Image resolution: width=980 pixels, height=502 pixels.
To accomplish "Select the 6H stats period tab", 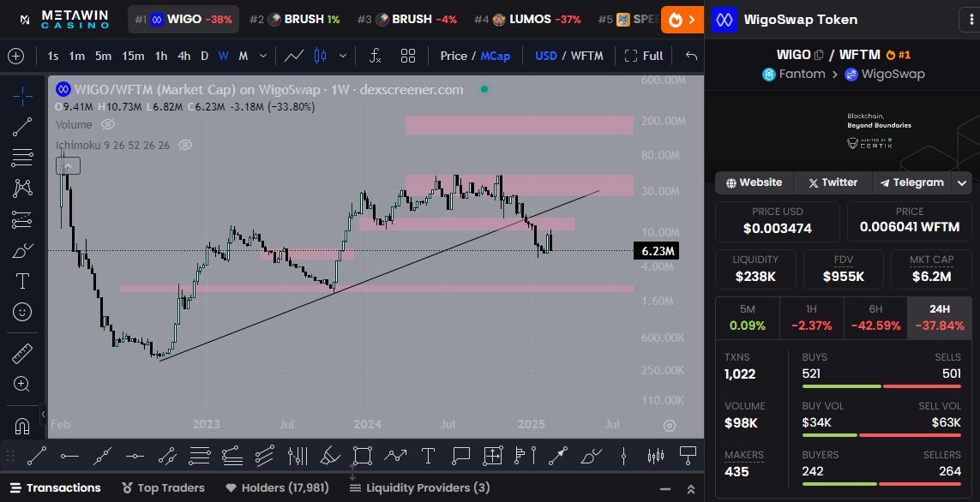I will click(875, 318).
